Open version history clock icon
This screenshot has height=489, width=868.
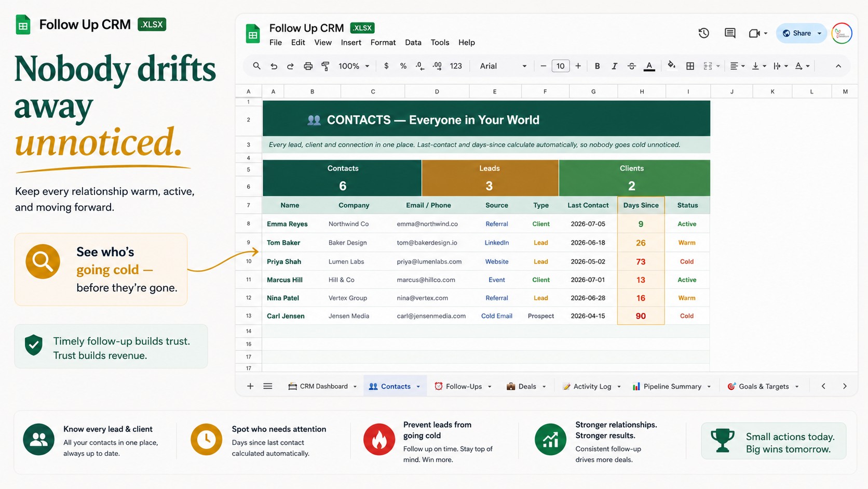coord(703,33)
